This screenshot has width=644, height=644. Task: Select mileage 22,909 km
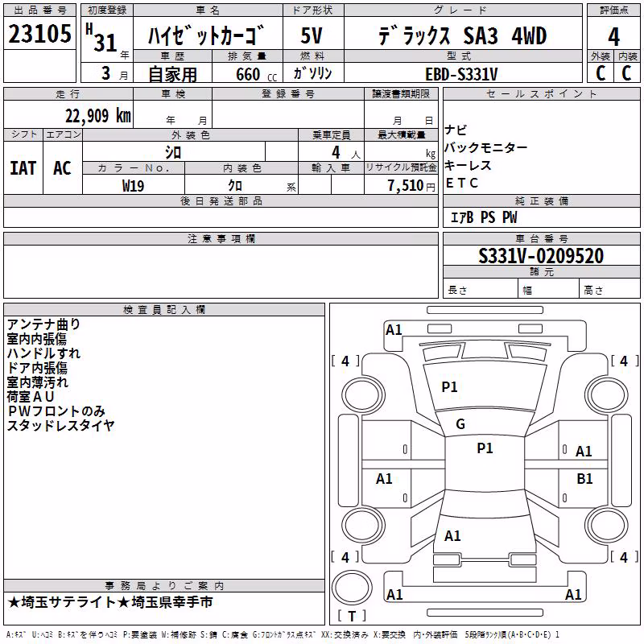point(97,116)
